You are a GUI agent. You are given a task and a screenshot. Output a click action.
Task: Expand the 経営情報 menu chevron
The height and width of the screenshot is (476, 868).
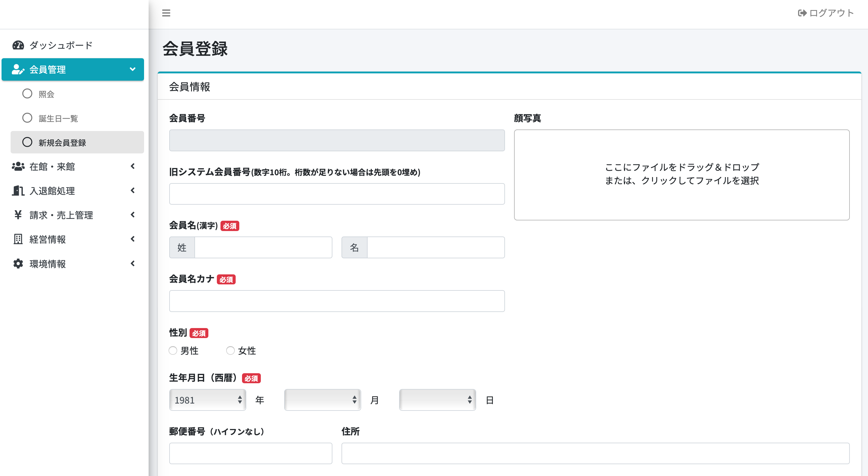click(x=133, y=239)
